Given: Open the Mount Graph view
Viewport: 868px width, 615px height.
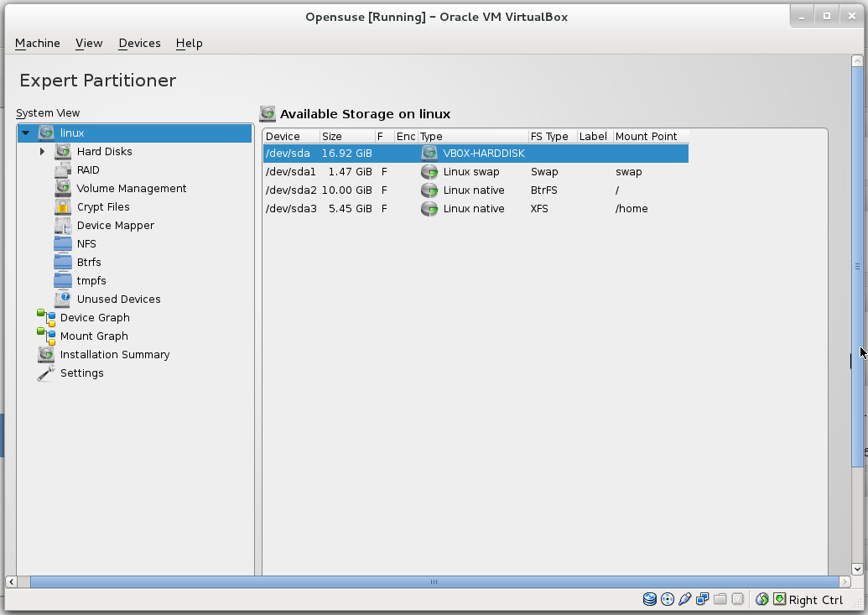Looking at the screenshot, I should point(94,336).
